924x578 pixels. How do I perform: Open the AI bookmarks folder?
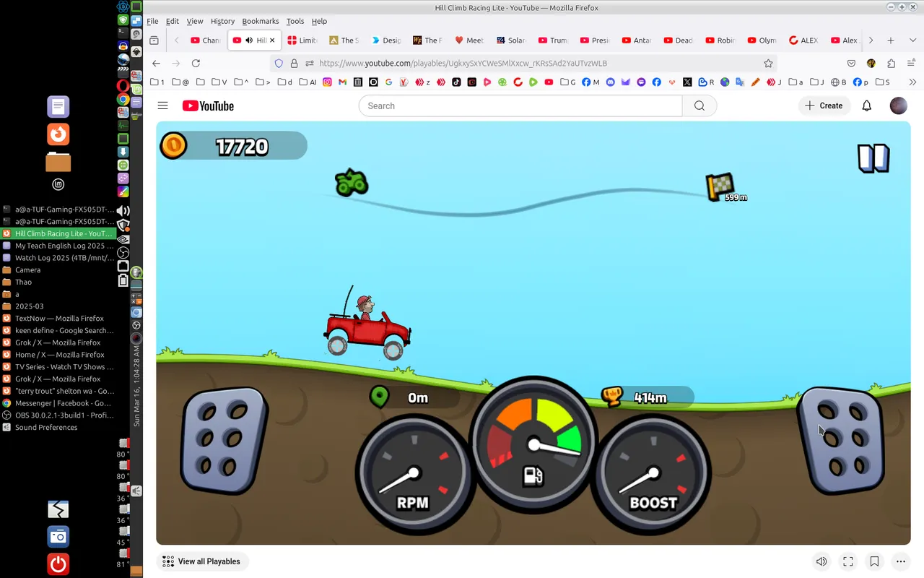[308, 82]
